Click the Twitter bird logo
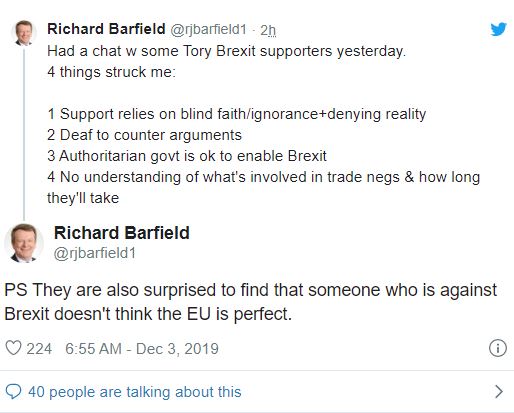The image size is (514, 413). pyautogui.click(x=498, y=29)
